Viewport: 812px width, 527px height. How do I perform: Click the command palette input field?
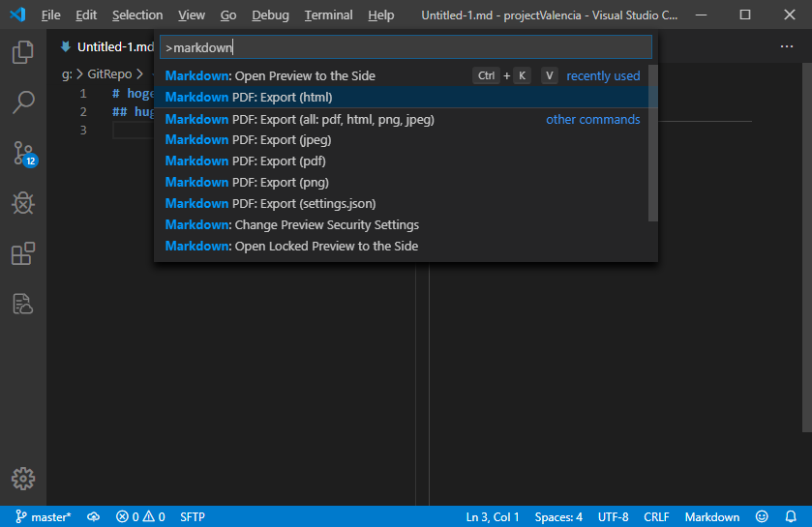pos(406,47)
